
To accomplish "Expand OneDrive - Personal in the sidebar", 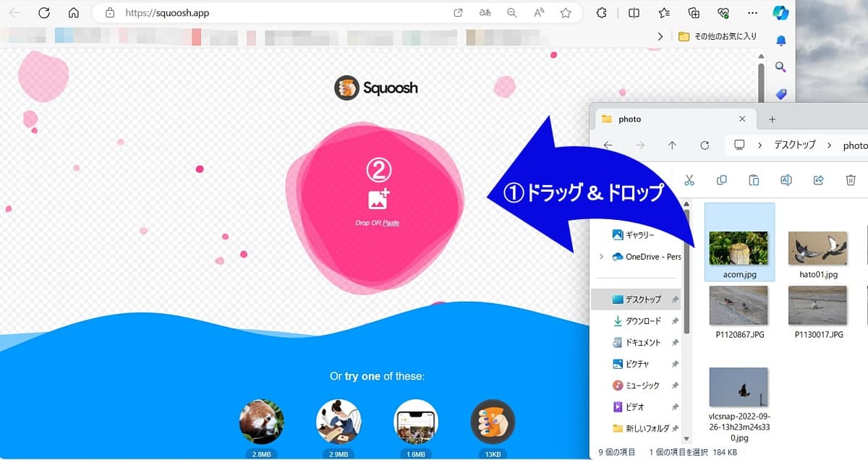I will [602, 257].
